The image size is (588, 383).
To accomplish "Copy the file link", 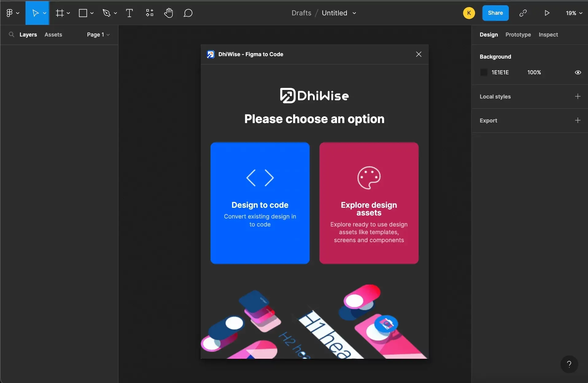I will click(523, 13).
